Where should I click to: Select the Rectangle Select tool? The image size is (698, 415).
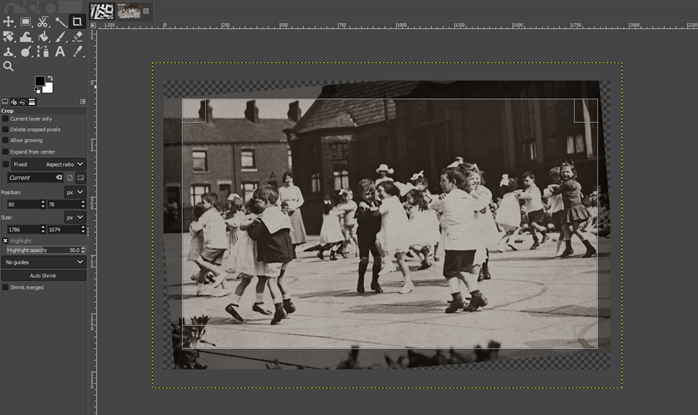tap(26, 21)
